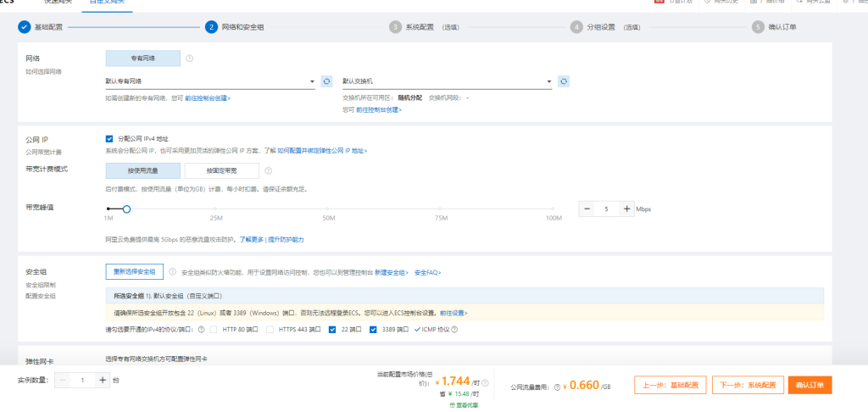Image resolution: width=868 pixels, height=412 pixels.
Task: Click the bandwidth slider handle
Action: (x=126, y=209)
